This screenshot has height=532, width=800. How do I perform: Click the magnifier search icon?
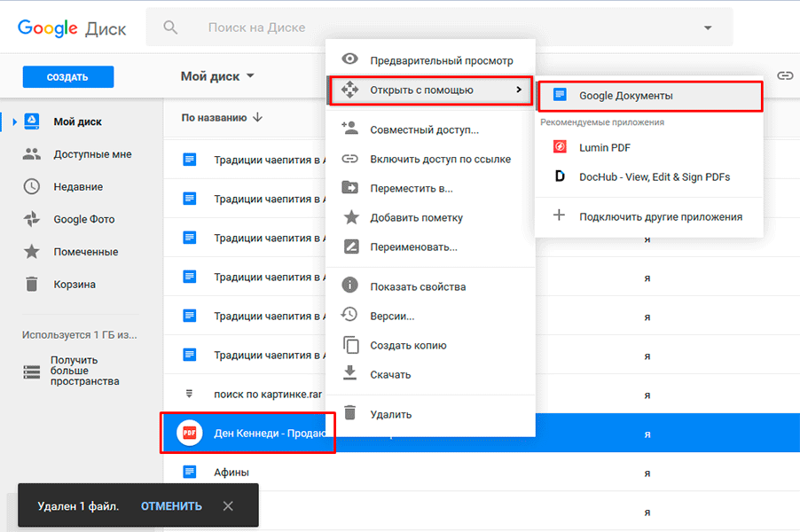pos(171,27)
